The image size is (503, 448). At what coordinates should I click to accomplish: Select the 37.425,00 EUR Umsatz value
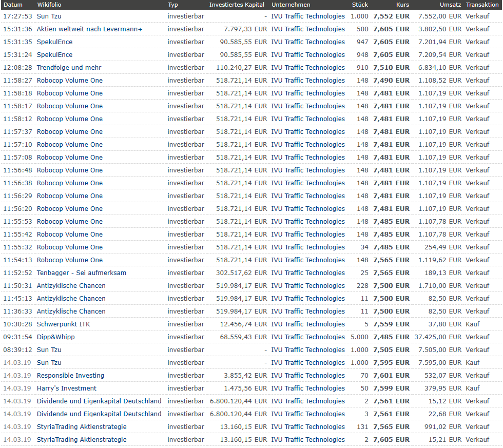point(438,337)
